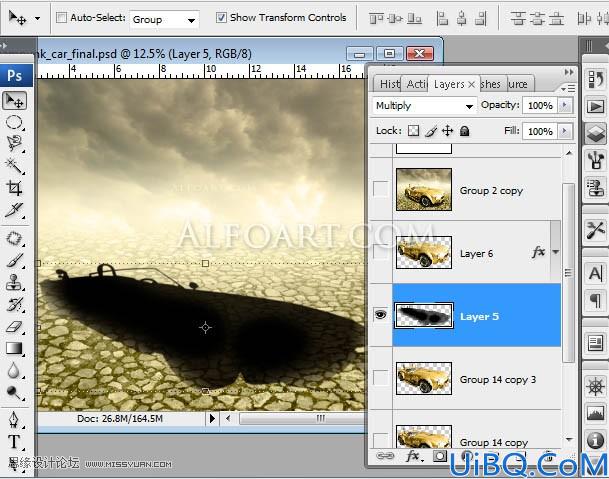The height and width of the screenshot is (479, 609).
Task: Select the Layers tab
Action: (x=454, y=84)
